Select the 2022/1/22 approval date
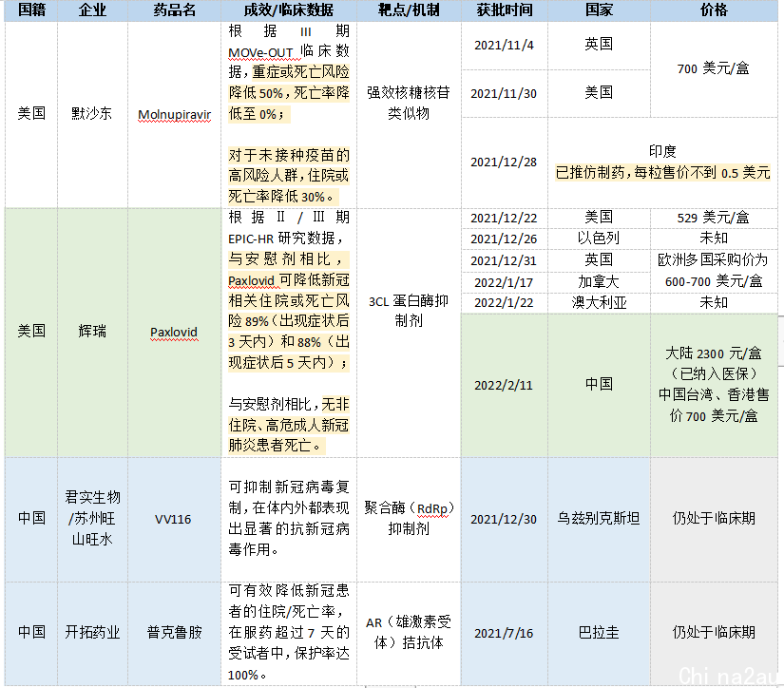The image size is (784, 688). click(504, 302)
